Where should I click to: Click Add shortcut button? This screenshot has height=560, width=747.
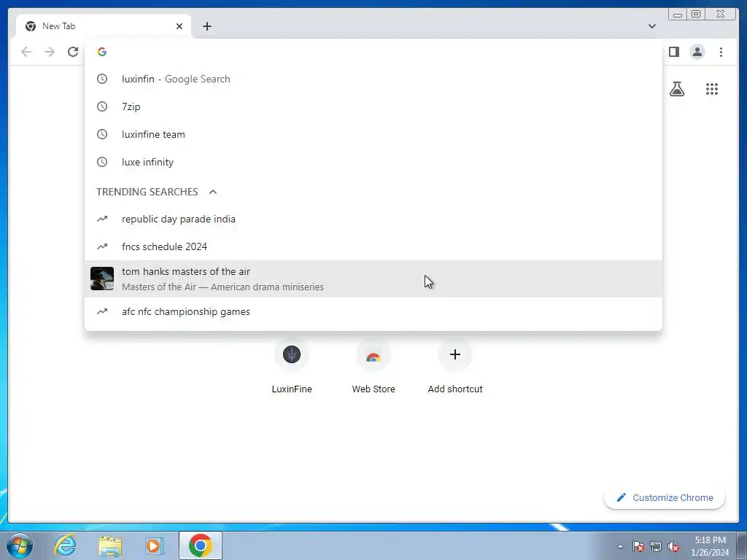coord(455,367)
